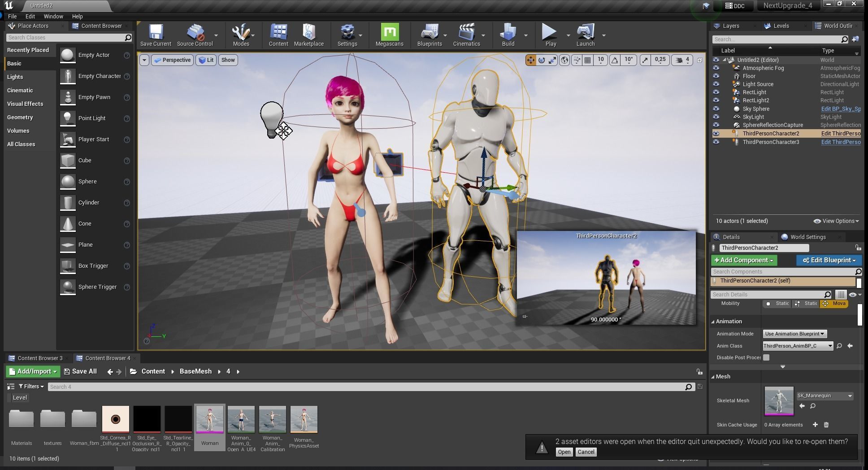Select the Woman skeletal mesh thumbnail
This screenshot has height=470, width=868.
(x=209, y=420)
